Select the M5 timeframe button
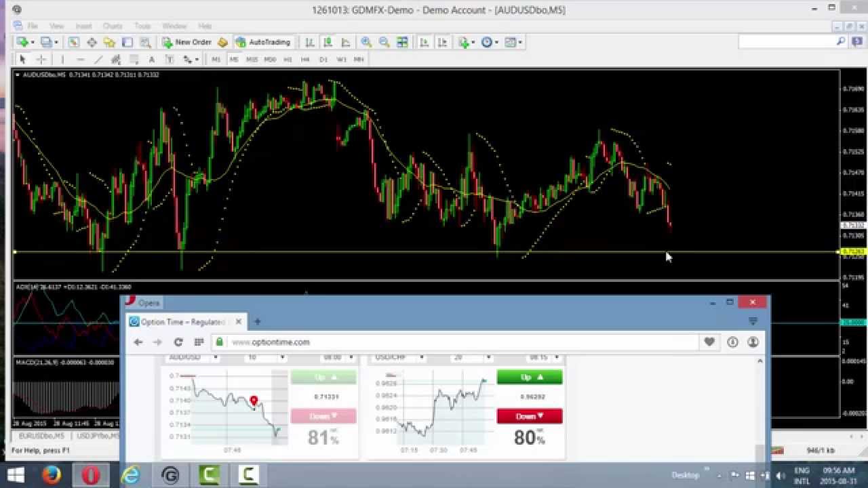868x488 pixels. click(233, 60)
